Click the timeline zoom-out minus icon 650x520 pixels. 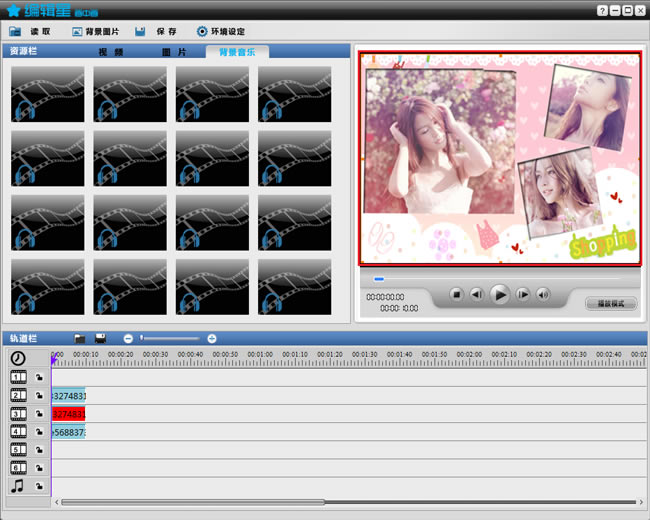click(128, 339)
